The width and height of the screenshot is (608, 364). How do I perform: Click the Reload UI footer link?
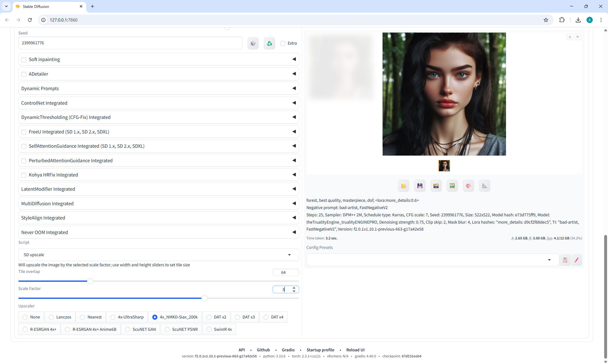(x=355, y=350)
